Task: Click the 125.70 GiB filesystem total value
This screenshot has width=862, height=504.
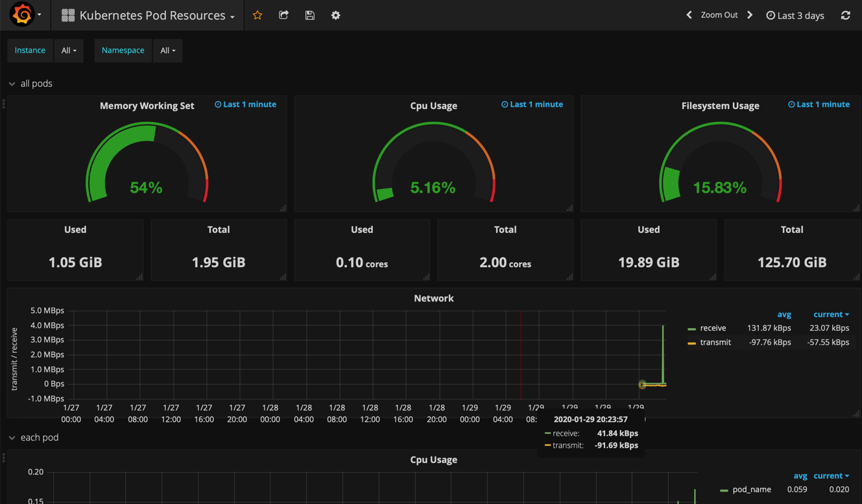Action: [x=792, y=262]
